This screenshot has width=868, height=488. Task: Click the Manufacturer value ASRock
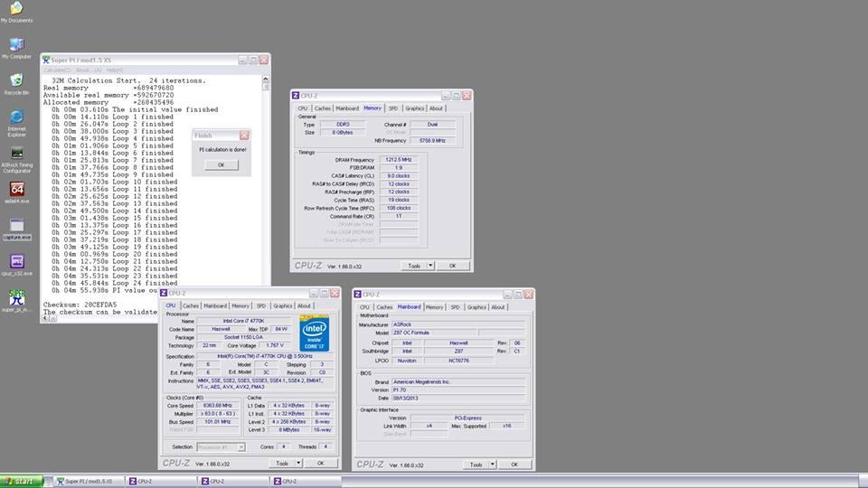[458, 324]
